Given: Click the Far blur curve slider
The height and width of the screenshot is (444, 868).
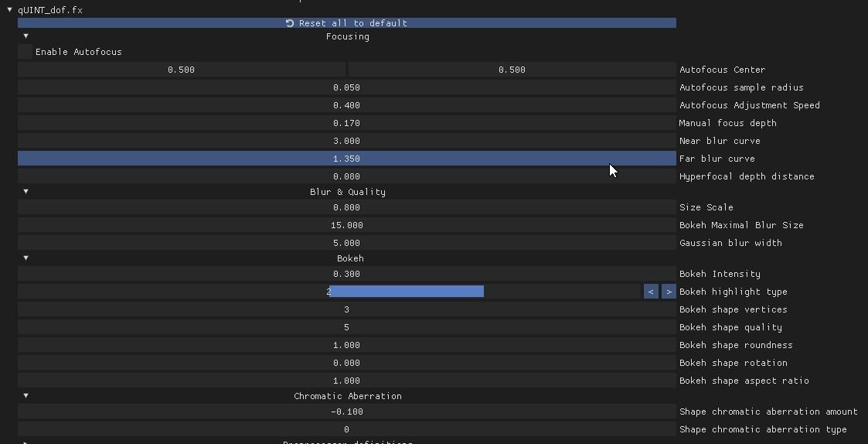Looking at the screenshot, I should (346, 159).
